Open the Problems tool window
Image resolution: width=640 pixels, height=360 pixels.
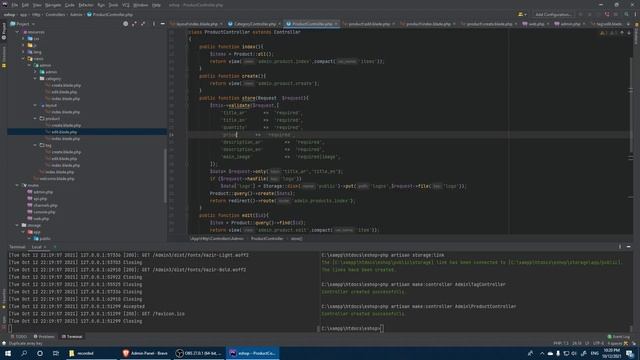pyautogui.click(x=44, y=337)
